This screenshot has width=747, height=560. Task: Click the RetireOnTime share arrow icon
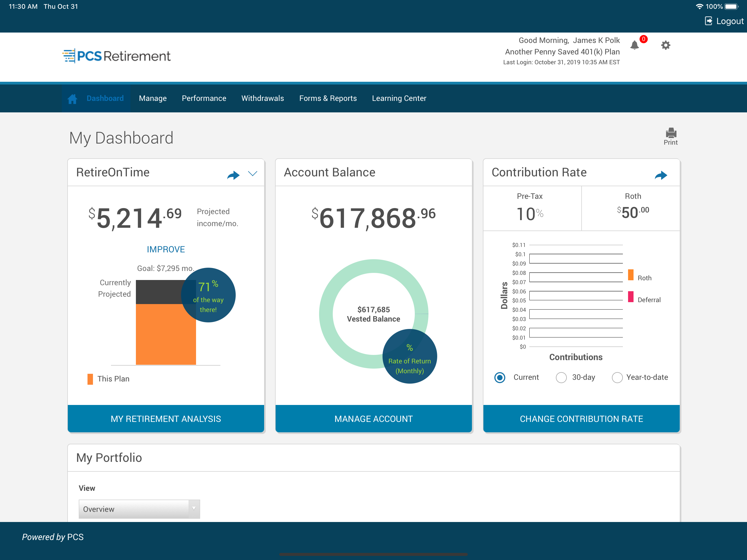click(x=233, y=175)
